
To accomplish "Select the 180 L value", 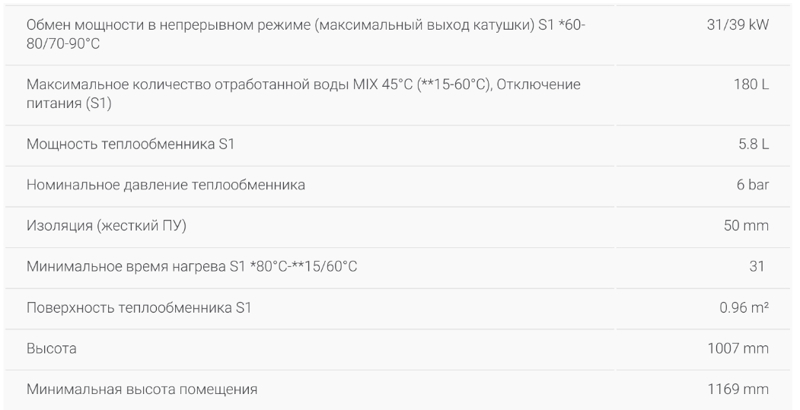I will [750, 84].
